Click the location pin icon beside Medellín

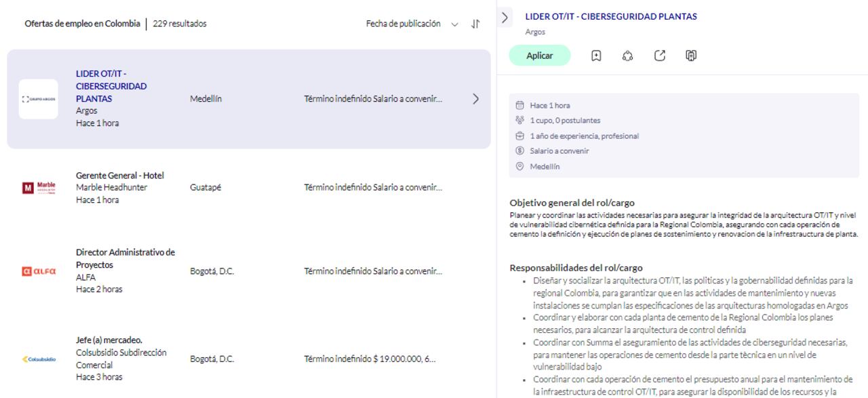(x=520, y=166)
